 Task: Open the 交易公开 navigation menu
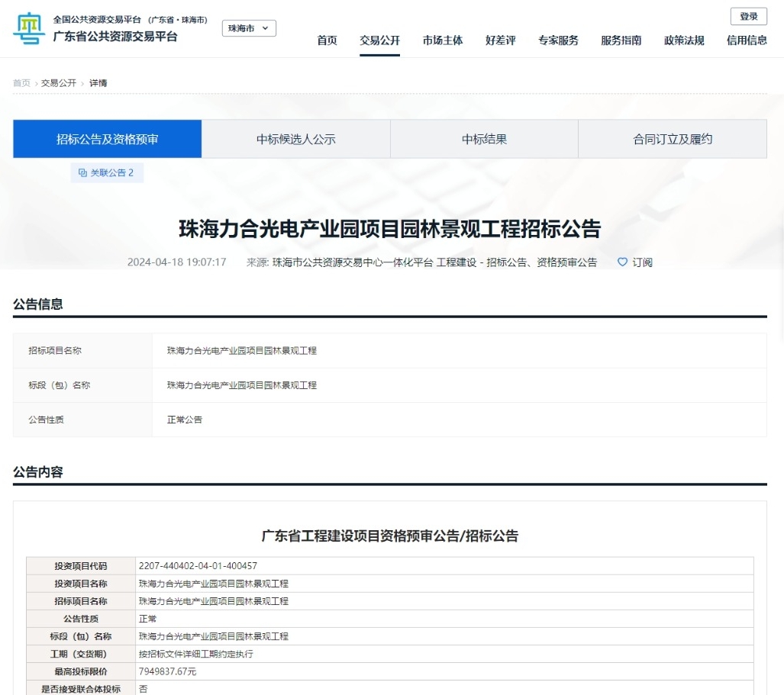click(x=379, y=41)
